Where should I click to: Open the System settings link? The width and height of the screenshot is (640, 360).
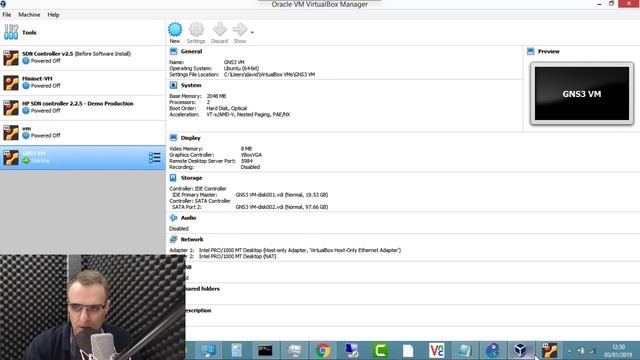pos(191,85)
